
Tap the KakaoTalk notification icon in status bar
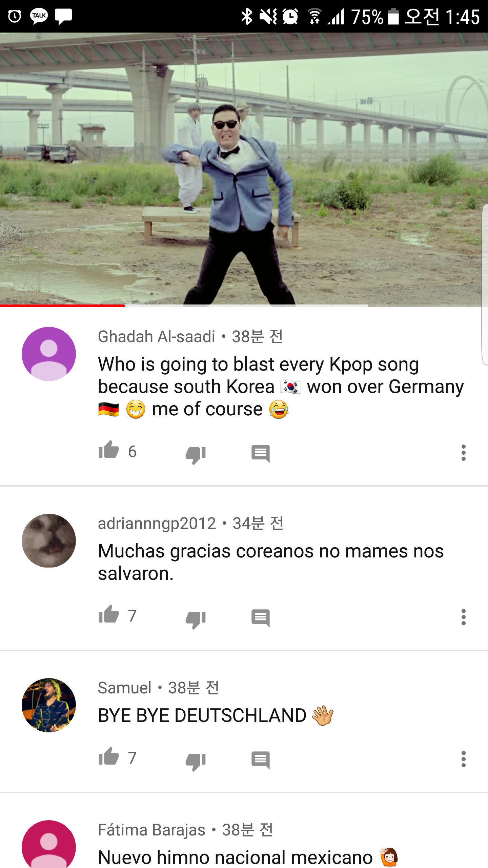(39, 16)
